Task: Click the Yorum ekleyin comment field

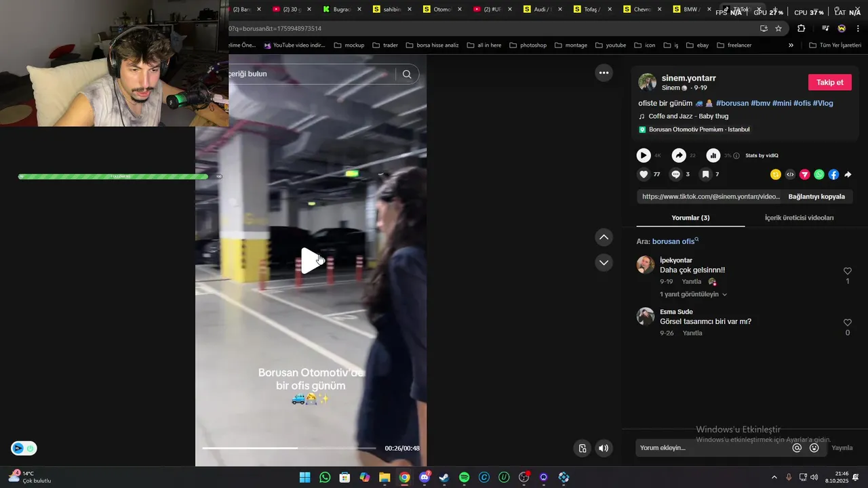Action: [712, 448]
